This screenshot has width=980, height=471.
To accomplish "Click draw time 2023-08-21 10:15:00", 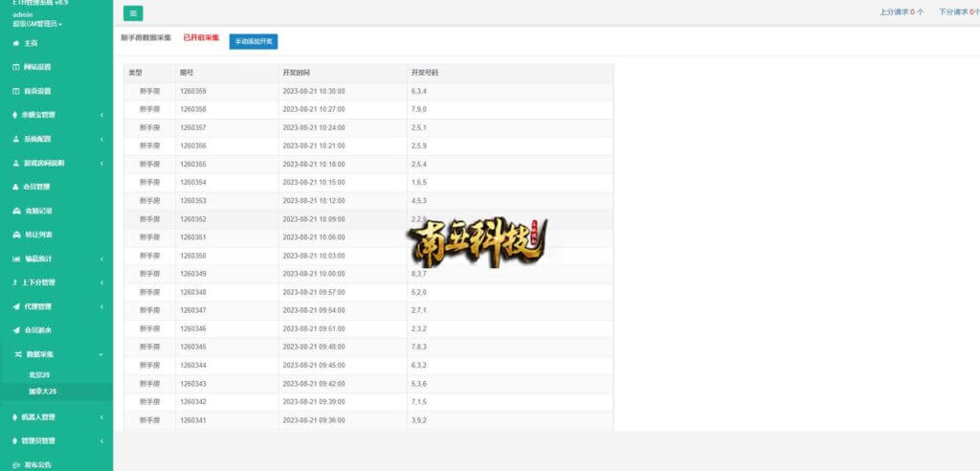I will (314, 183).
